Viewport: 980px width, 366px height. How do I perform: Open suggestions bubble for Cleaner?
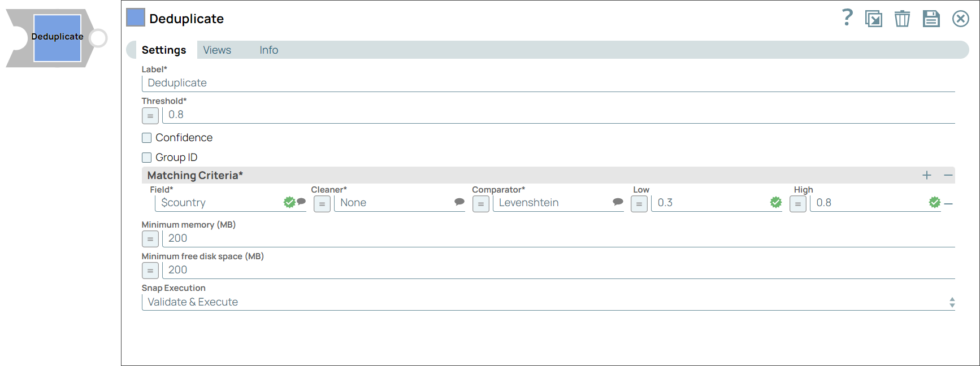[x=459, y=202]
